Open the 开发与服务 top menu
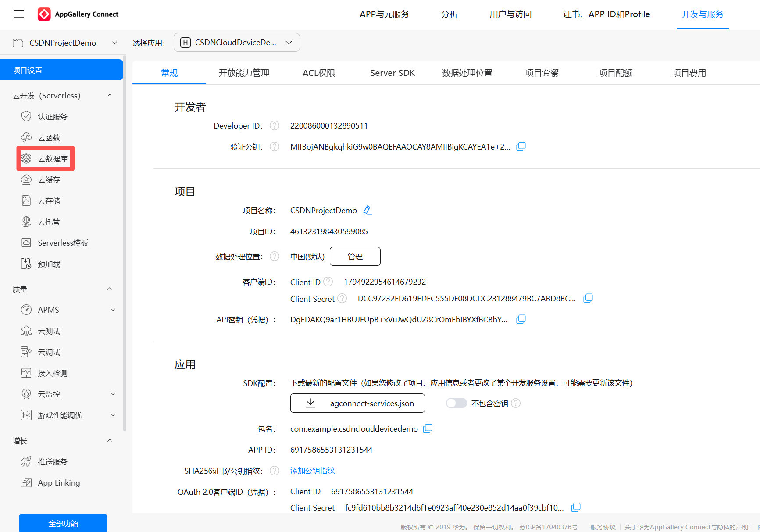 click(703, 14)
